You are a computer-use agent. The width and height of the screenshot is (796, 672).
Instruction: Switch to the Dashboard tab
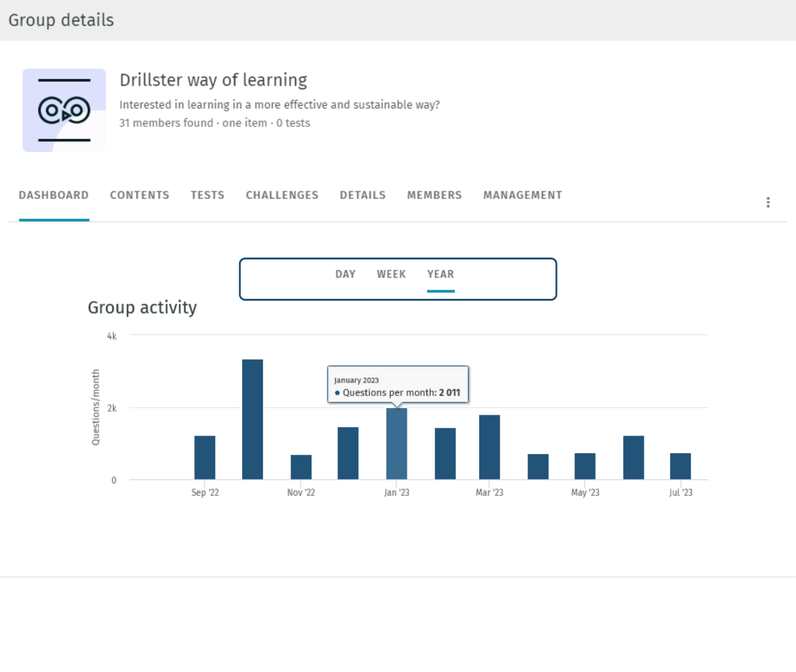[x=54, y=195]
